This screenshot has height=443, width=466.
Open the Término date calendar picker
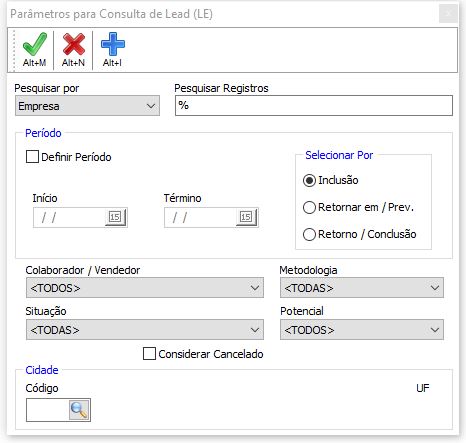click(x=246, y=217)
